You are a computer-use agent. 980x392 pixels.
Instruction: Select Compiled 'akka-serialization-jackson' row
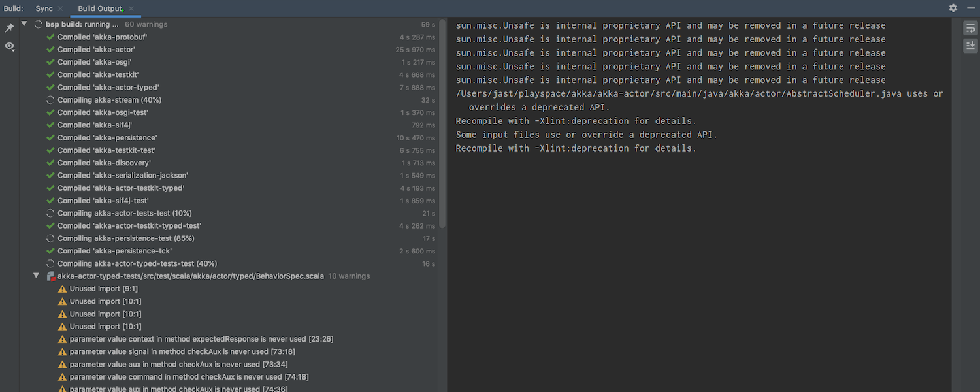229,175
